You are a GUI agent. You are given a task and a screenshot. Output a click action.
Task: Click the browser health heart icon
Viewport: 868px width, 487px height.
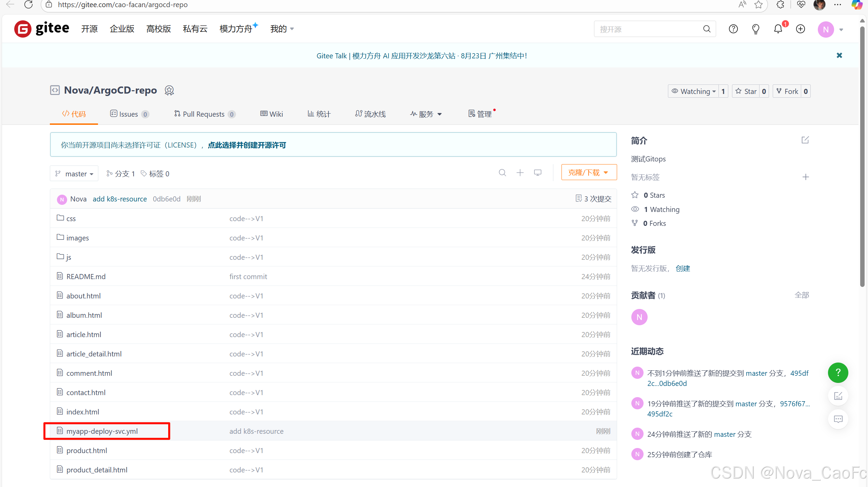point(801,4)
